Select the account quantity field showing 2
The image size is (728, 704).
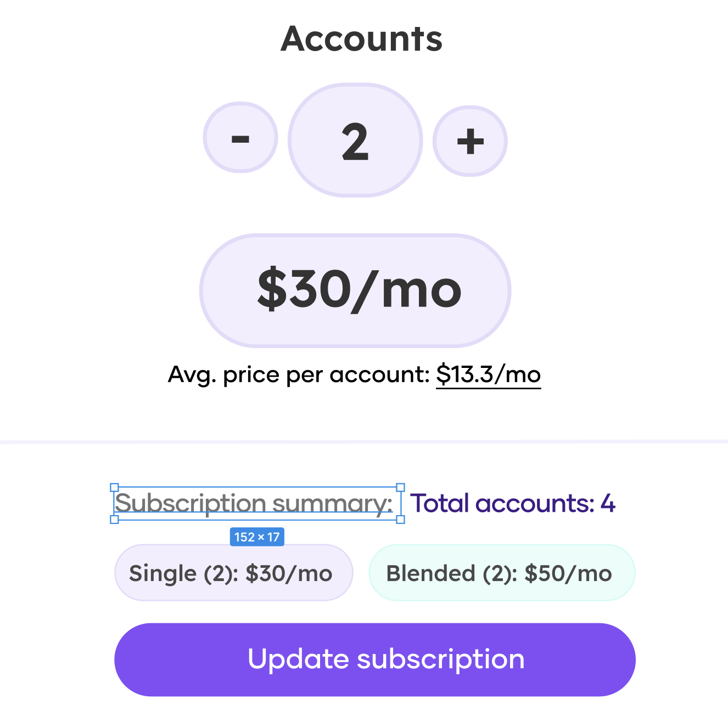pyautogui.click(x=355, y=140)
